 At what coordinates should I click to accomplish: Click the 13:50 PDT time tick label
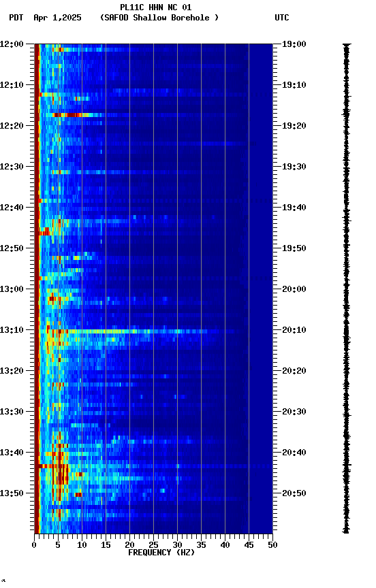pos(12,493)
